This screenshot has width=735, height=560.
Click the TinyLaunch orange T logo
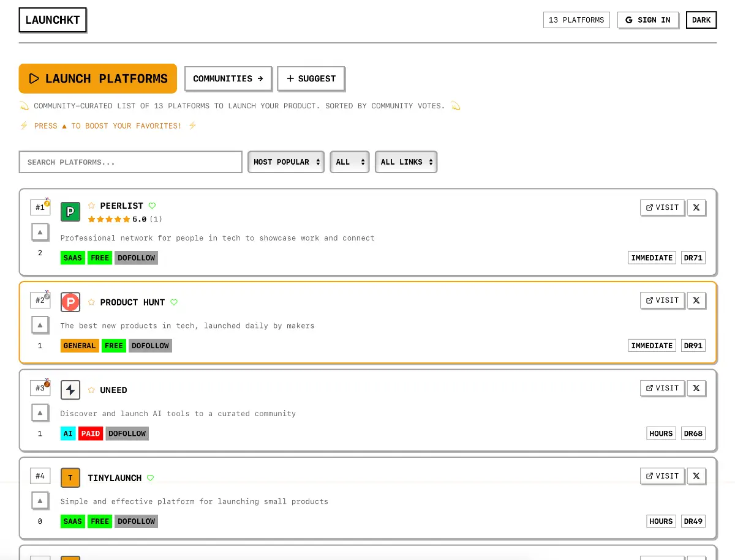coord(70,478)
